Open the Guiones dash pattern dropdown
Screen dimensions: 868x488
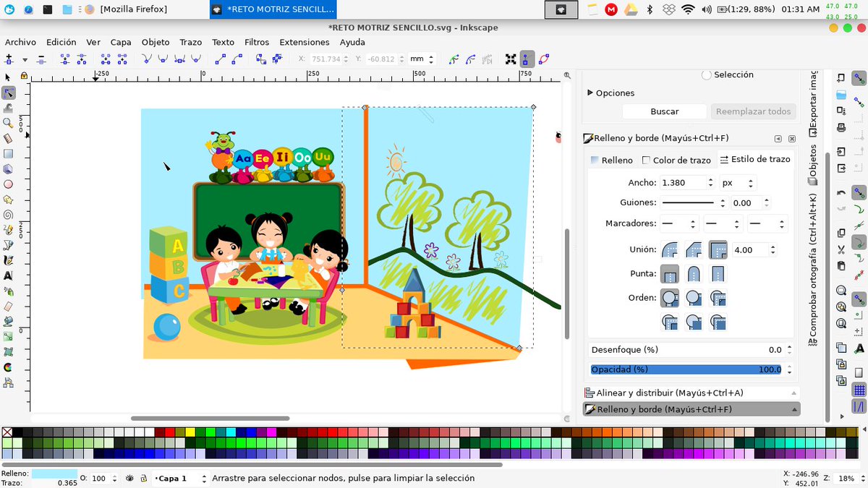(x=694, y=203)
